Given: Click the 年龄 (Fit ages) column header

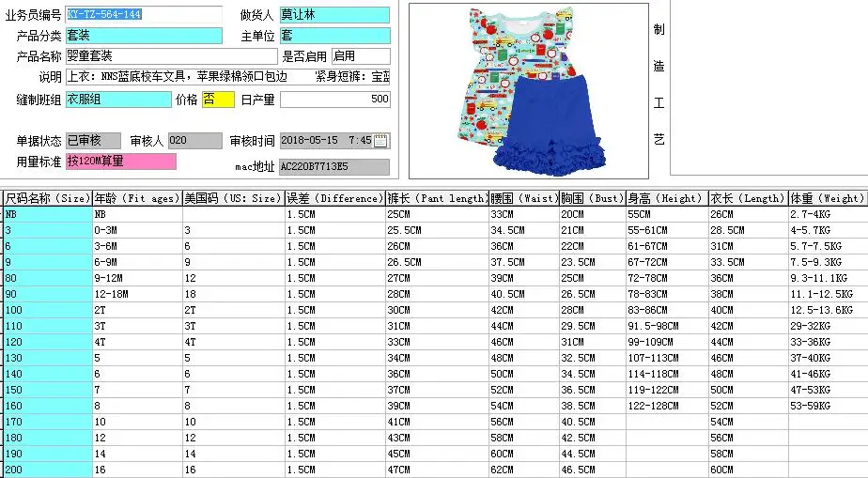Looking at the screenshot, I should pyautogui.click(x=137, y=198).
